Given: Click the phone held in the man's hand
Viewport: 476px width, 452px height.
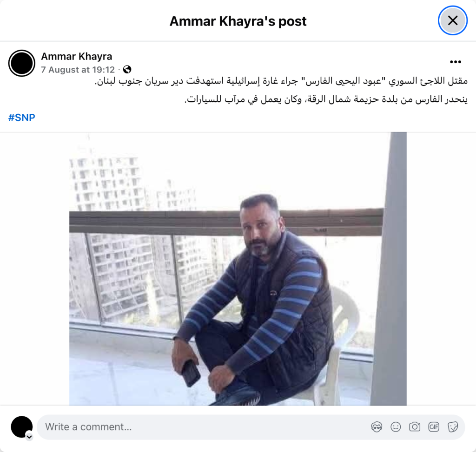Looking at the screenshot, I should pos(191,373).
